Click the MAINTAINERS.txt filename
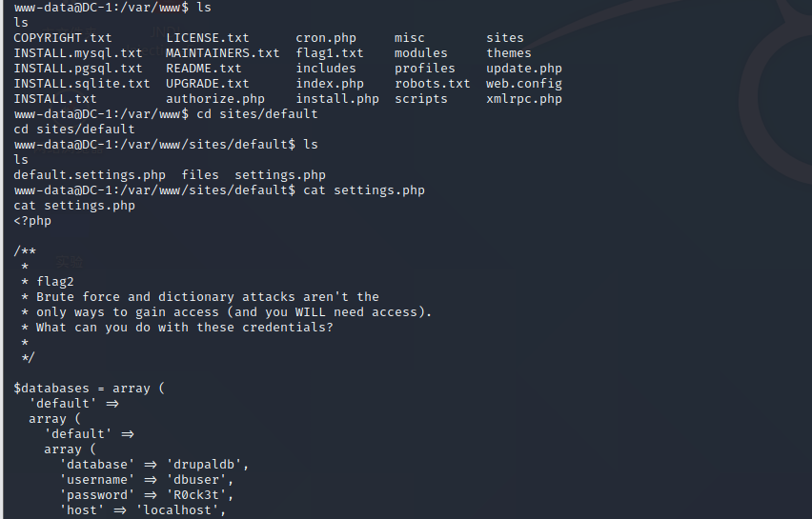The width and height of the screenshot is (812, 519). pyautogui.click(x=222, y=53)
